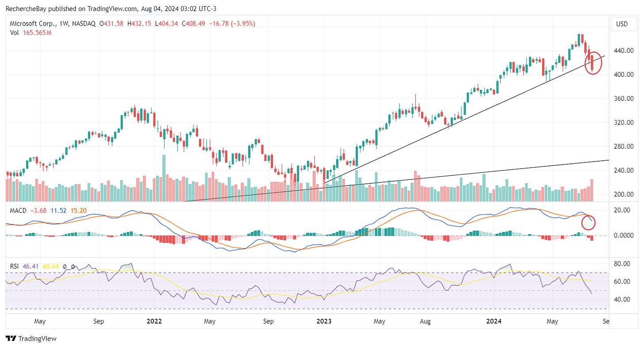
Task: Click the 320.00 price axis label
Action: pyautogui.click(x=624, y=123)
